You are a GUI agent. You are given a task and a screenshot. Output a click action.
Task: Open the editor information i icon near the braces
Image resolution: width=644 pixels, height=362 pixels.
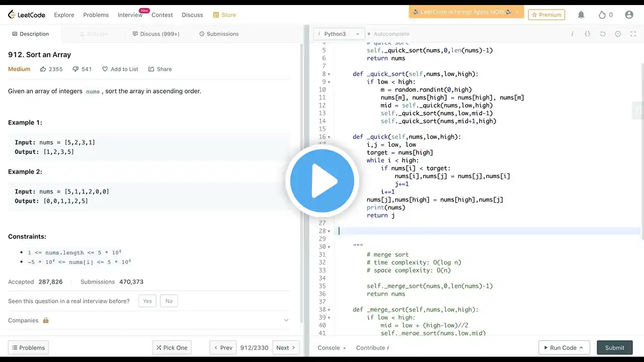tap(572, 34)
